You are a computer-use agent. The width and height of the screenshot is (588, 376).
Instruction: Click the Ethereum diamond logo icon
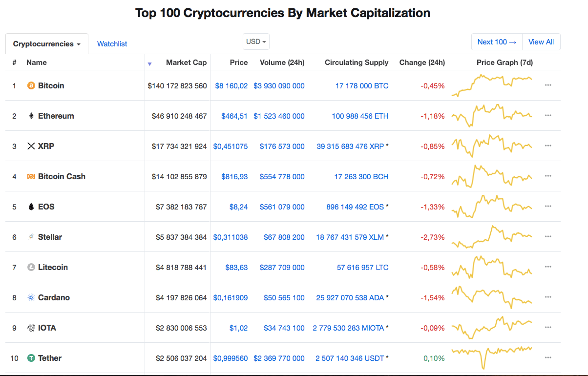pos(31,116)
